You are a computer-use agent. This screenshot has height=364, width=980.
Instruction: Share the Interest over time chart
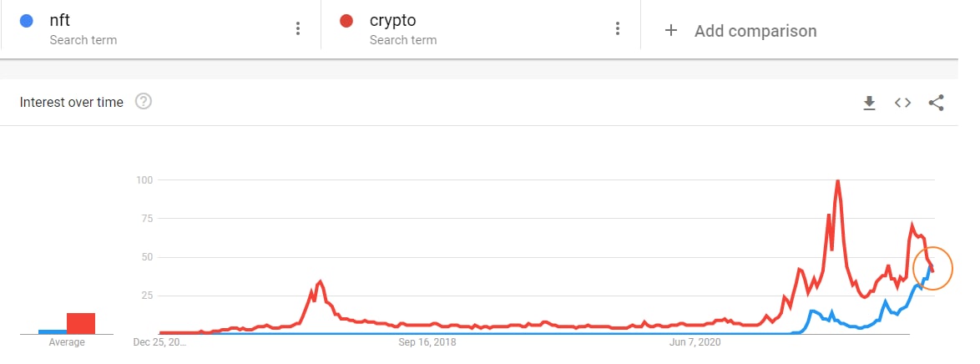(x=936, y=103)
